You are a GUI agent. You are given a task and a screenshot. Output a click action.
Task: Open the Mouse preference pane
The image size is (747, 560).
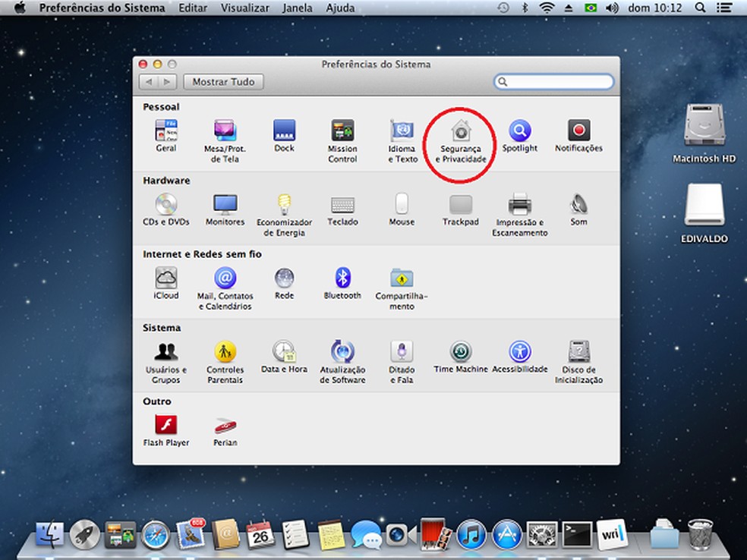click(402, 209)
